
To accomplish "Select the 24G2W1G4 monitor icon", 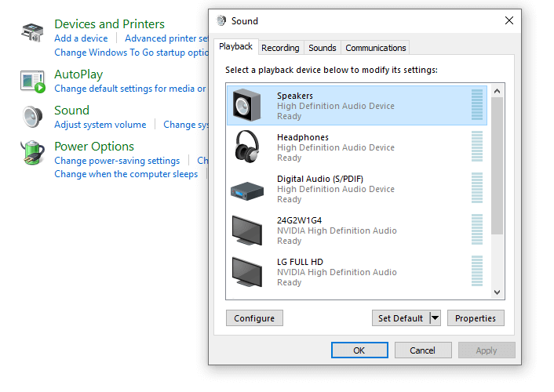I will pyautogui.click(x=247, y=230).
